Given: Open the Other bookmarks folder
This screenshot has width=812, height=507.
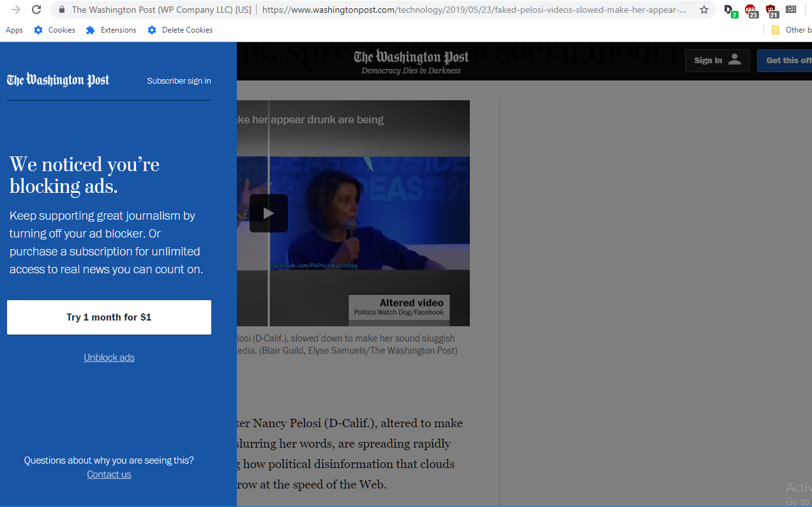Looking at the screenshot, I should pos(790,30).
